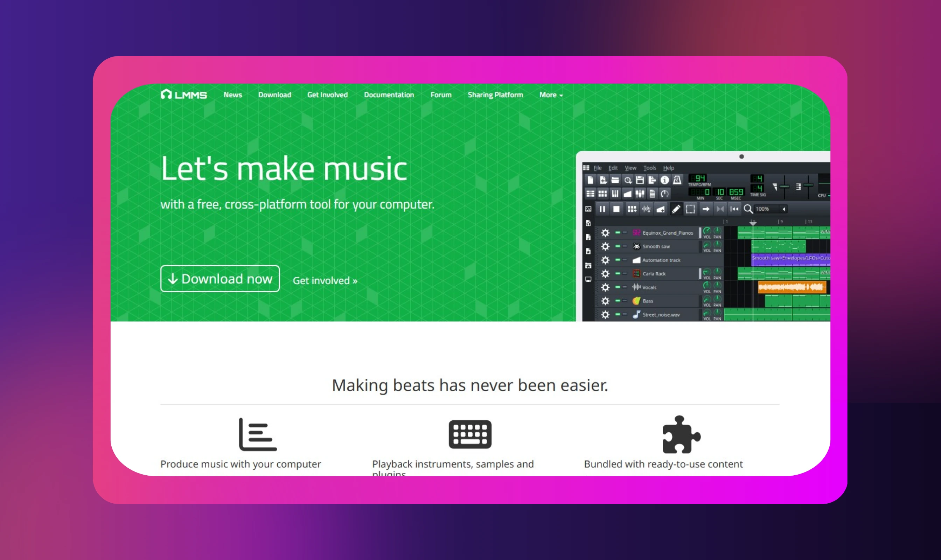Click the return-to-start skip back icon
The image size is (941, 560).
pyautogui.click(x=734, y=209)
